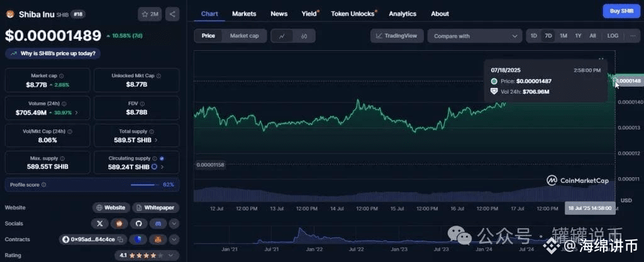Click the MetaMask fox icon in Contracts

coord(158,239)
